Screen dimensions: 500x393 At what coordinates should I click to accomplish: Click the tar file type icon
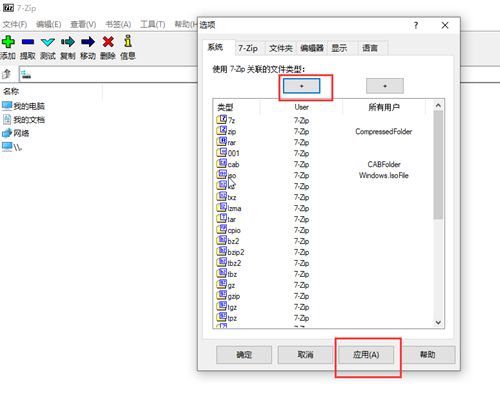pyautogui.click(x=221, y=218)
